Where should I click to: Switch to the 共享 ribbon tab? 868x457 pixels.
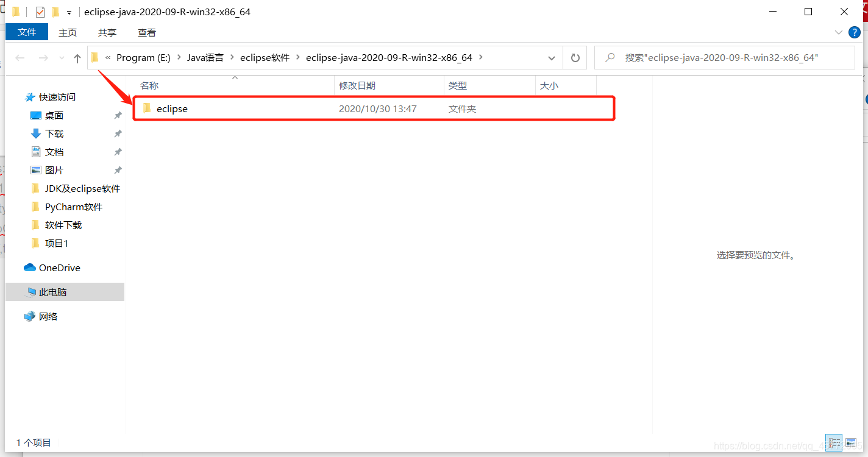click(107, 32)
